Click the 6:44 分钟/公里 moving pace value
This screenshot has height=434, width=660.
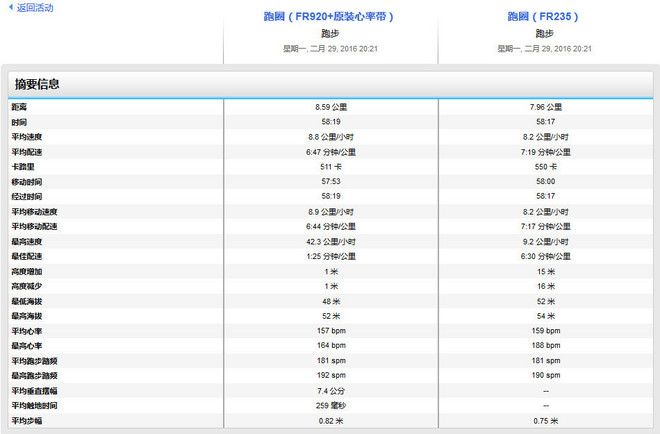click(x=331, y=226)
